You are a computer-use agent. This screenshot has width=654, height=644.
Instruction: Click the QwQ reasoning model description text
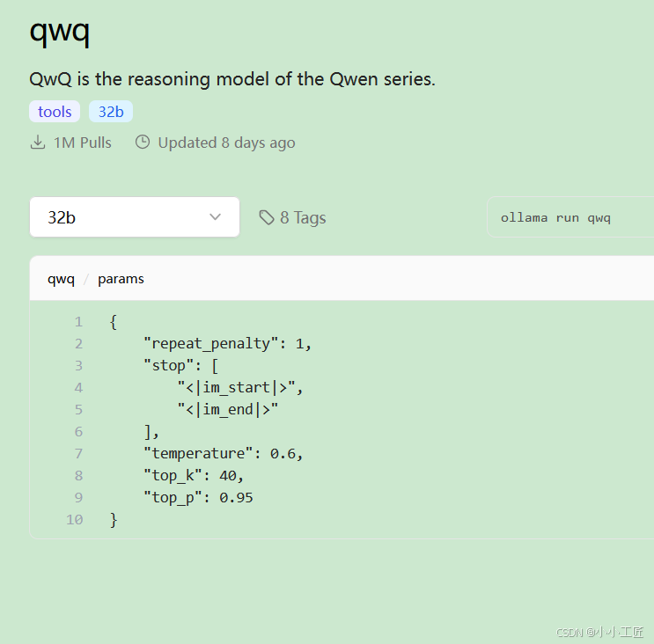click(x=232, y=79)
